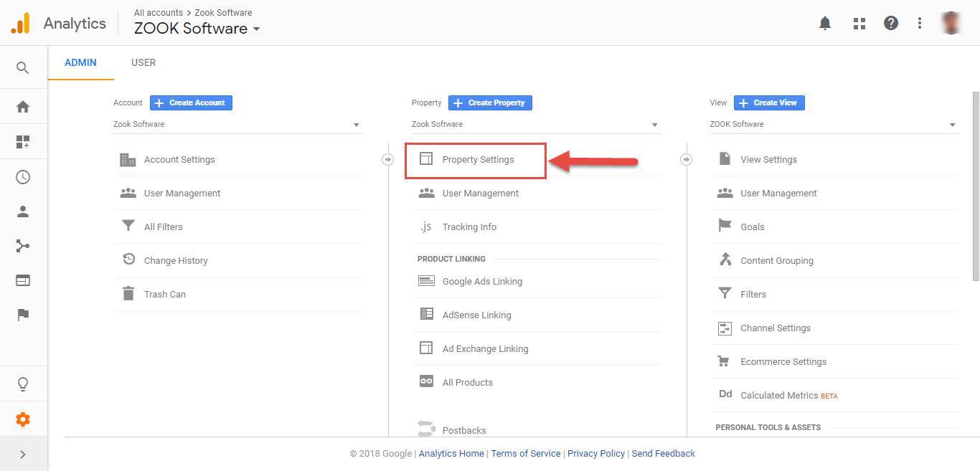Click the Channel Settings icon
980x471 pixels.
click(725, 328)
